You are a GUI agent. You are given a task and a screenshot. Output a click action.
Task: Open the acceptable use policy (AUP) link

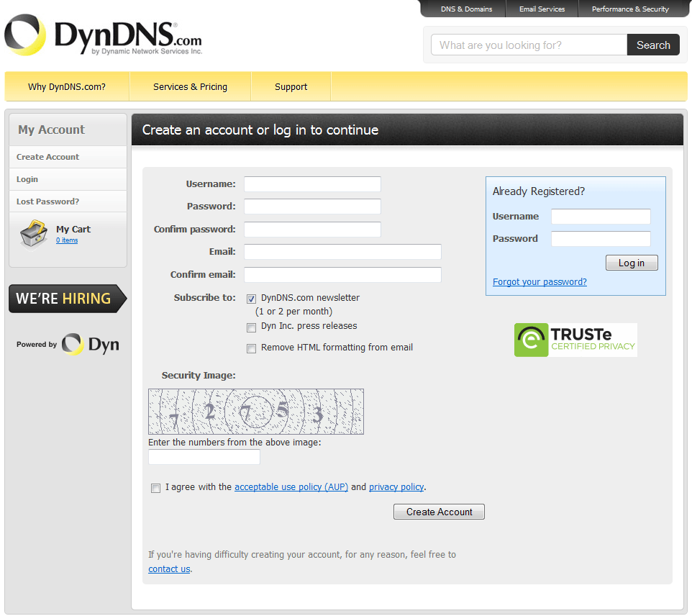point(291,487)
